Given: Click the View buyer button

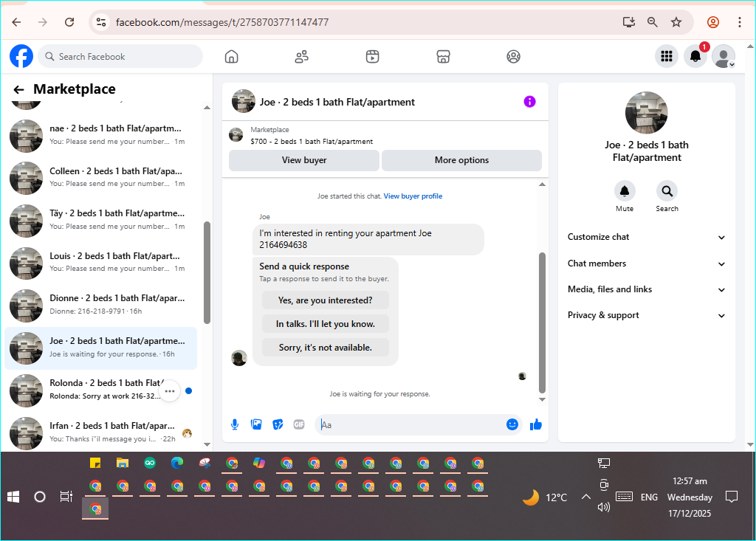Looking at the screenshot, I should [303, 160].
